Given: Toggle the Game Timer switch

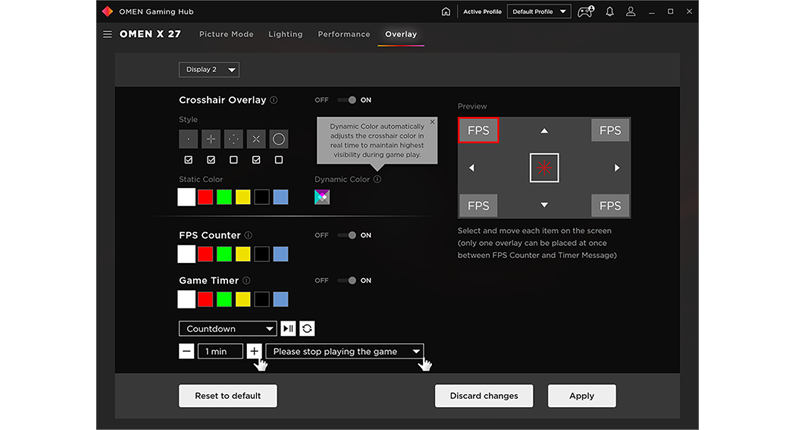Looking at the screenshot, I should pos(347,280).
